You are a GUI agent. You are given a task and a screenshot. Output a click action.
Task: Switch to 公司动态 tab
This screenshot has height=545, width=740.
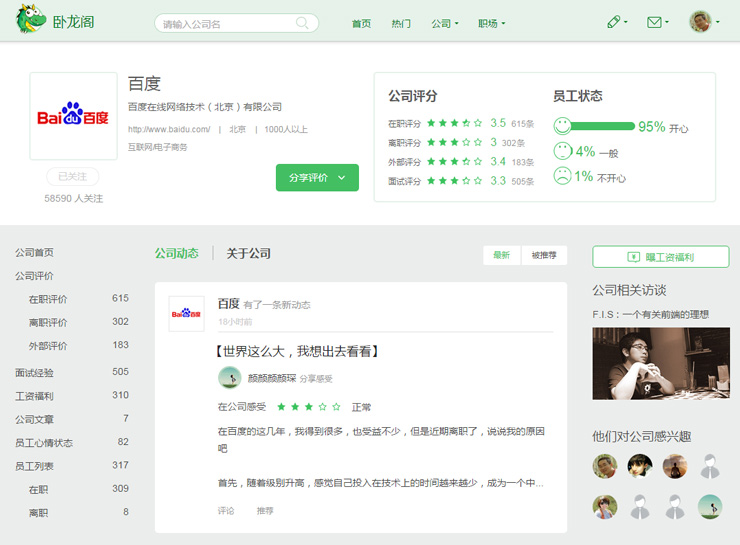[x=177, y=253]
